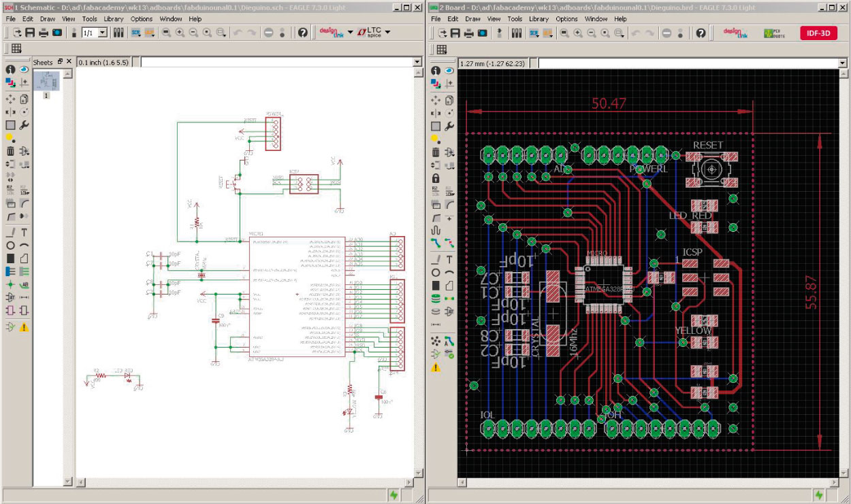The image size is (851, 504).
Task: Open ULP dropdown in Schematic toolbar
Action: pyautogui.click(x=150, y=32)
